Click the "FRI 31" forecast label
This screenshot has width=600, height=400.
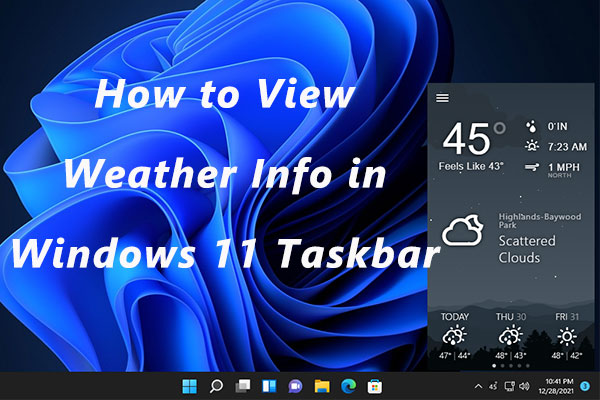(567, 317)
